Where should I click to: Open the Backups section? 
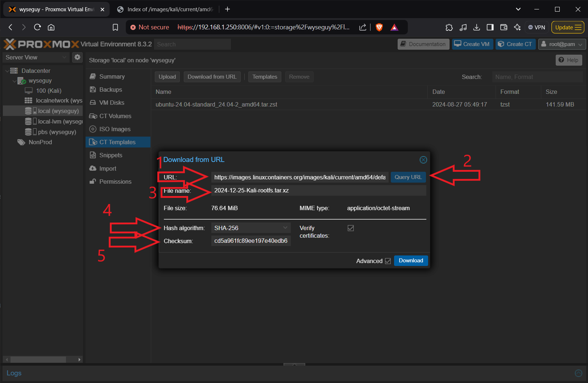coord(118,89)
